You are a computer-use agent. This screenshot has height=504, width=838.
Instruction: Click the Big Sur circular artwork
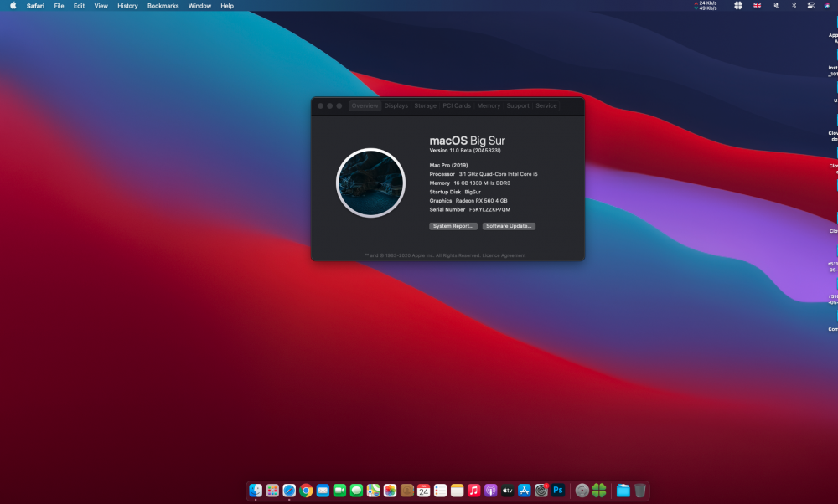coord(370,183)
